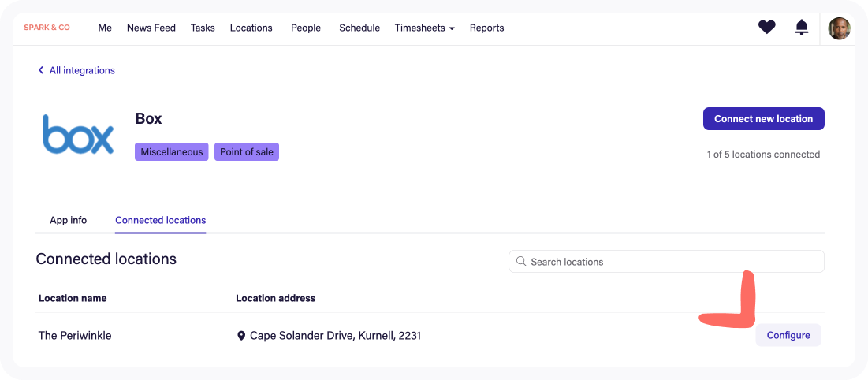
Task: Navigate to Locations
Action: (251, 28)
